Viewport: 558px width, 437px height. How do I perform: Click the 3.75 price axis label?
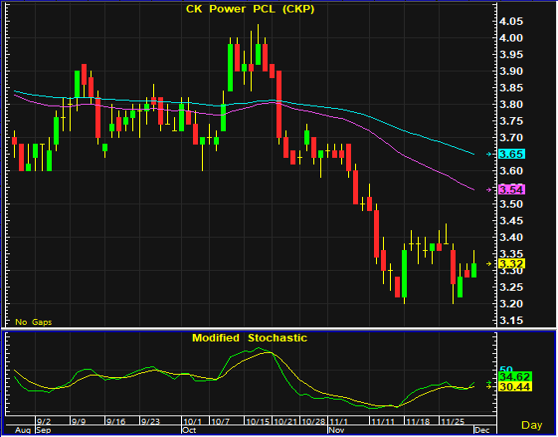click(511, 121)
